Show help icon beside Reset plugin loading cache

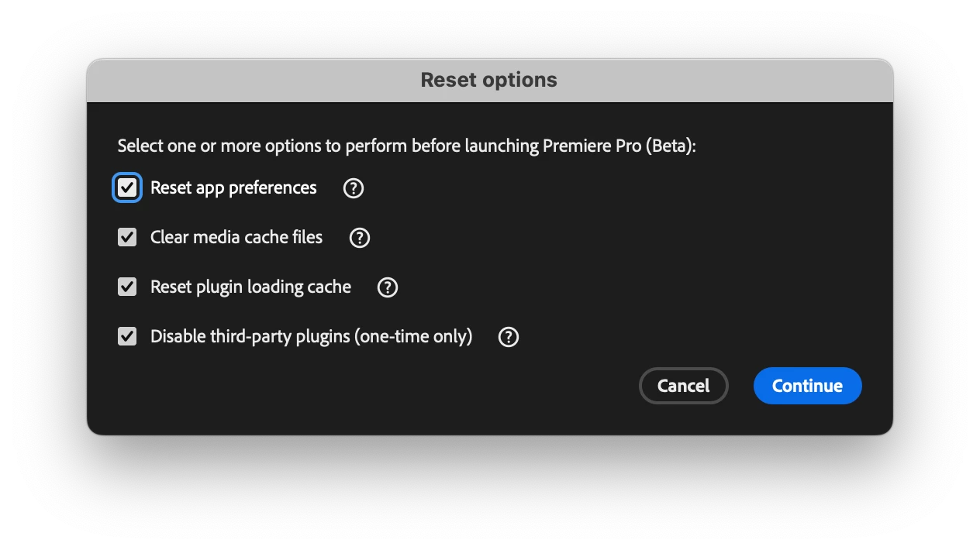point(388,287)
